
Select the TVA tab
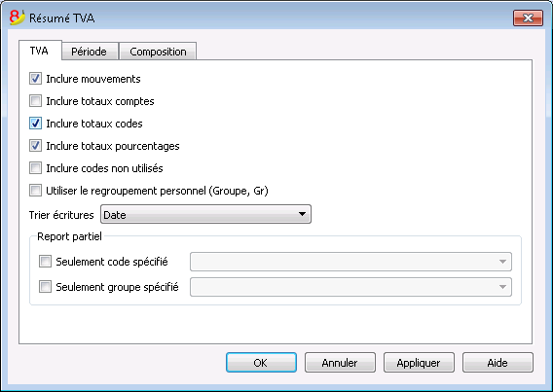[x=39, y=51]
